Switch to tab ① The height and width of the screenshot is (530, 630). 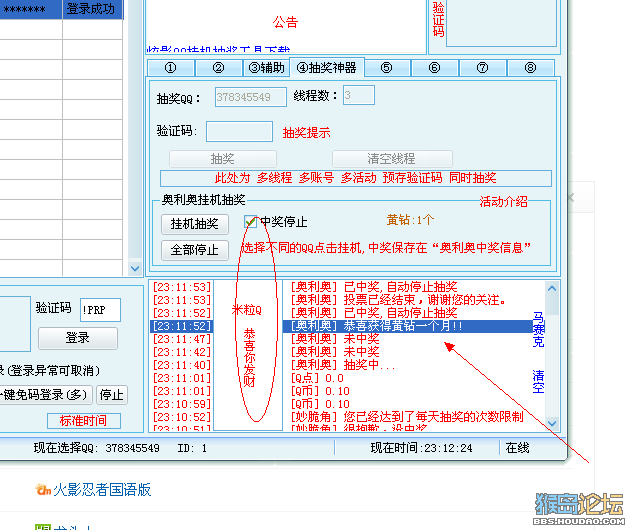click(x=171, y=68)
